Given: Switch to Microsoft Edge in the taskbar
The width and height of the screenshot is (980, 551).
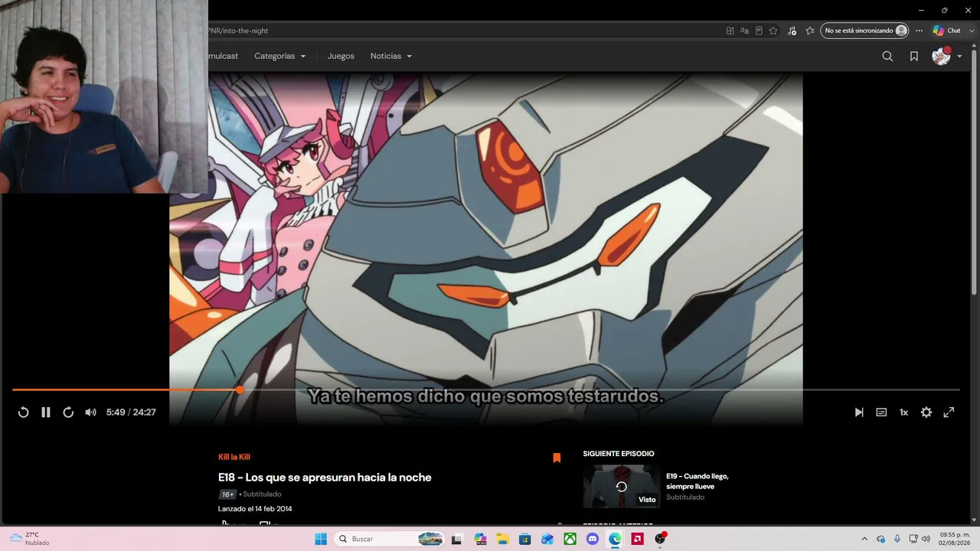Looking at the screenshot, I should [x=615, y=539].
